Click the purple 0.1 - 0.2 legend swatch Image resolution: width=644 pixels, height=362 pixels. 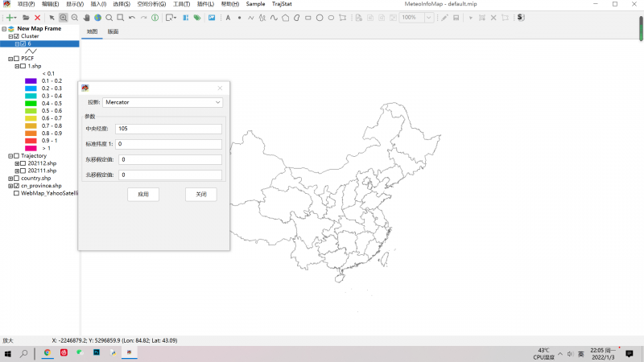point(31,81)
